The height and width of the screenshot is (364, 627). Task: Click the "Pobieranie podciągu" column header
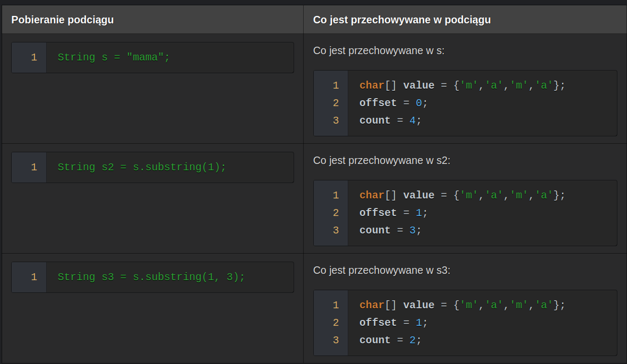click(x=63, y=20)
